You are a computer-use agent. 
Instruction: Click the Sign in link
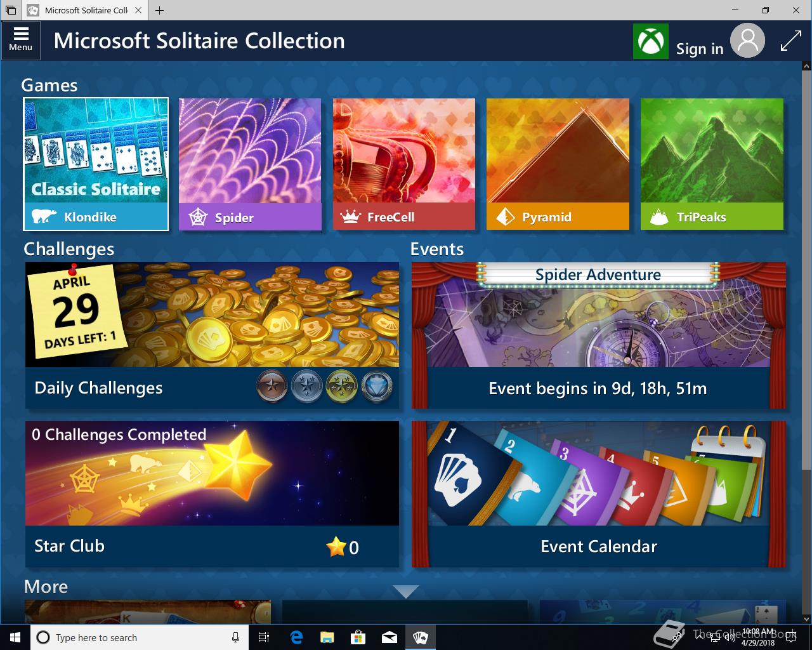[700, 49]
